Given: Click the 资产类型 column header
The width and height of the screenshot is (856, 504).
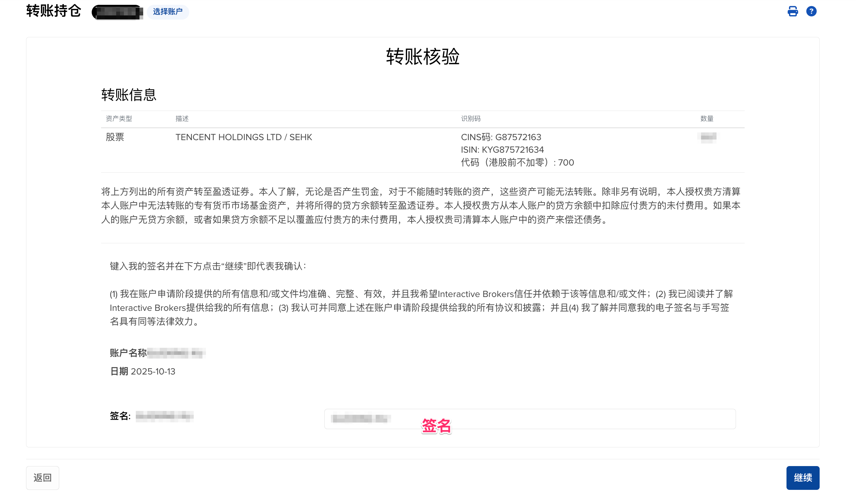Looking at the screenshot, I should point(119,119).
